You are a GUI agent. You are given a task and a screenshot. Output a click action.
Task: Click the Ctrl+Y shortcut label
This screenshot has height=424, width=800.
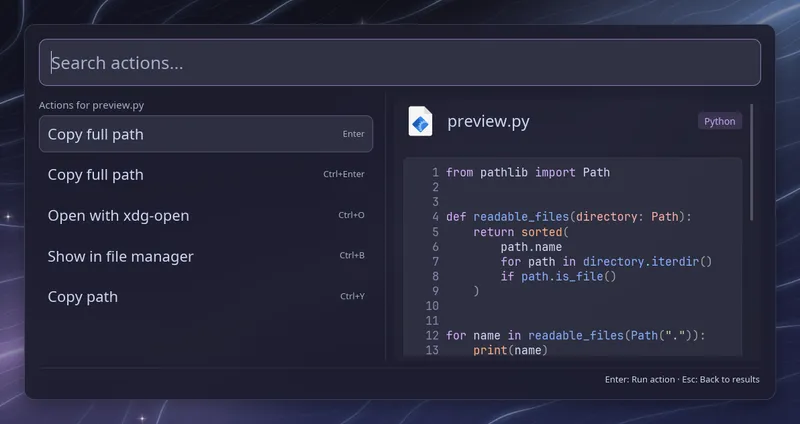pos(353,296)
